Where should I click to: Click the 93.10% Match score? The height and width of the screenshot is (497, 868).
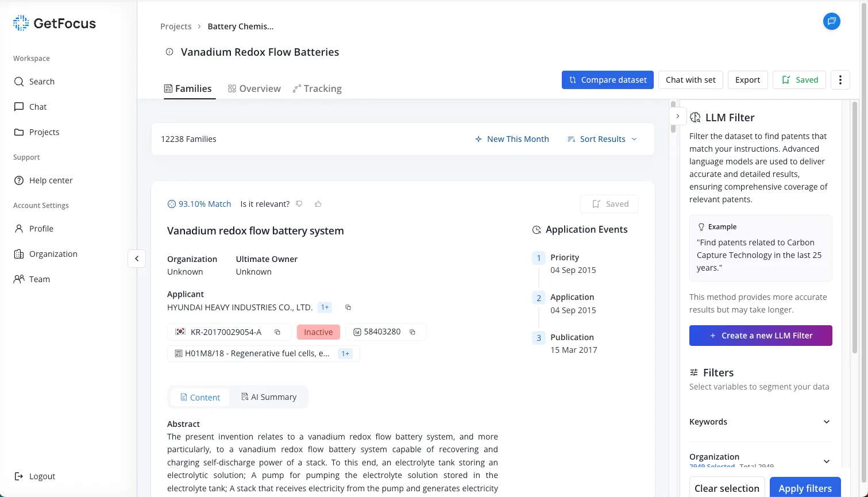[199, 204]
